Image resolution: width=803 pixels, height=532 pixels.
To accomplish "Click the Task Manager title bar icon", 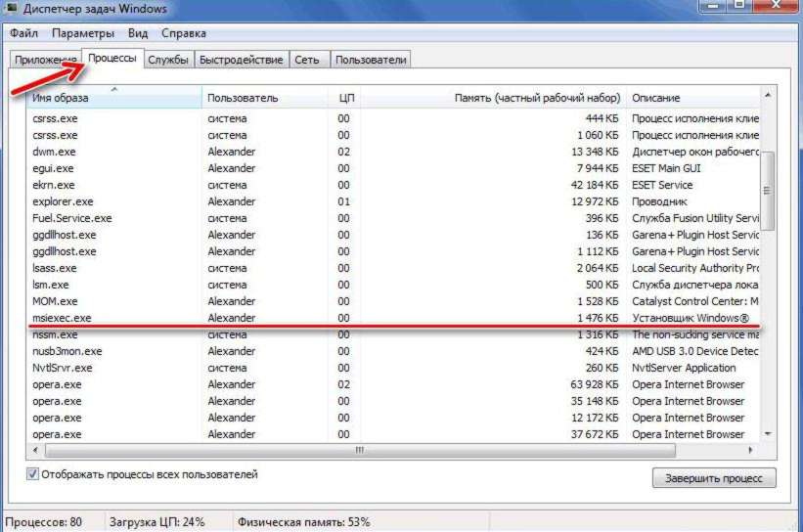I will pyautogui.click(x=10, y=7).
